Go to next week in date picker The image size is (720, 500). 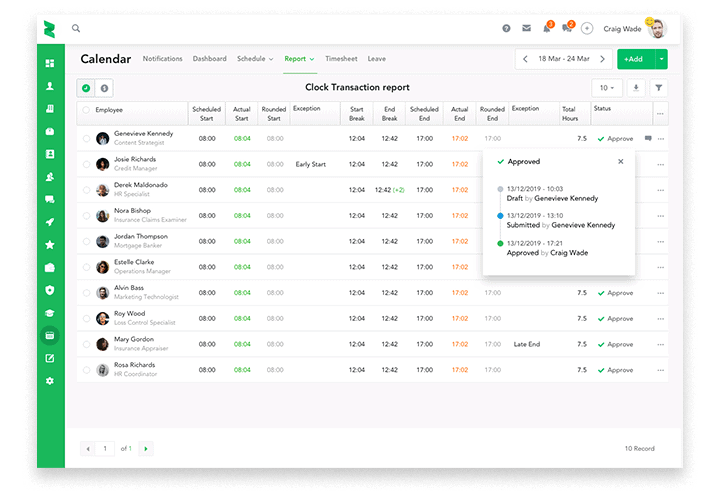pyautogui.click(x=607, y=59)
